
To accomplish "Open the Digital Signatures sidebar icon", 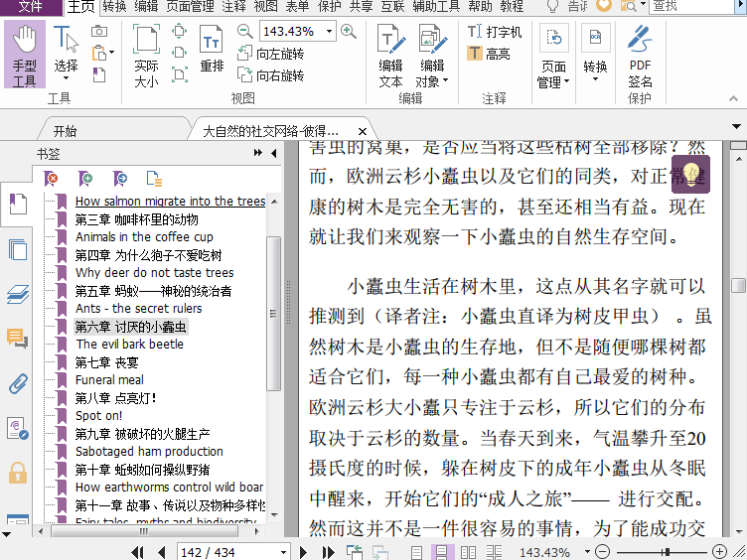I will coord(18,428).
